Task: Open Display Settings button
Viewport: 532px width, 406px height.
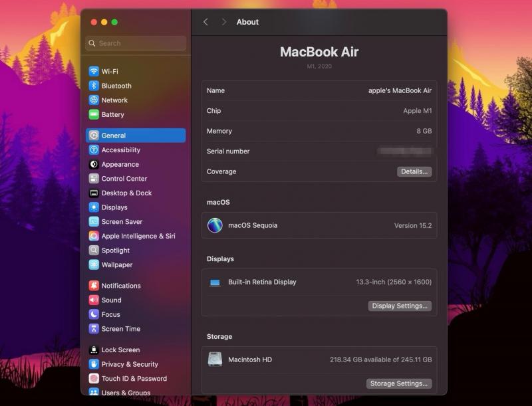Action: coord(400,306)
